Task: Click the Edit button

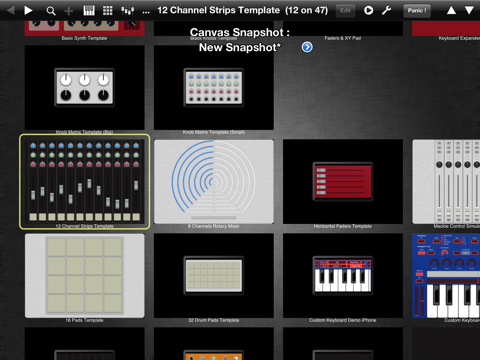Action: 345,11
